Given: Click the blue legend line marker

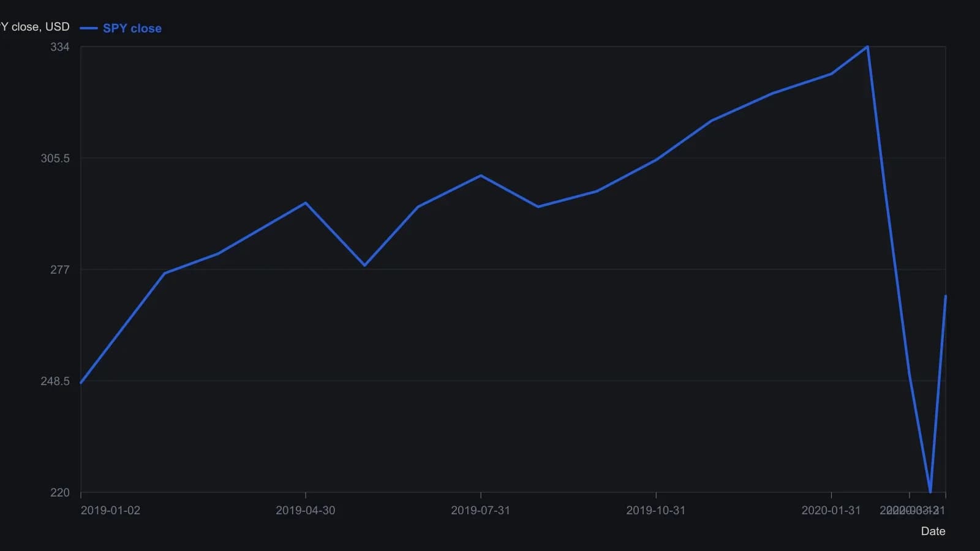Looking at the screenshot, I should point(89,28).
